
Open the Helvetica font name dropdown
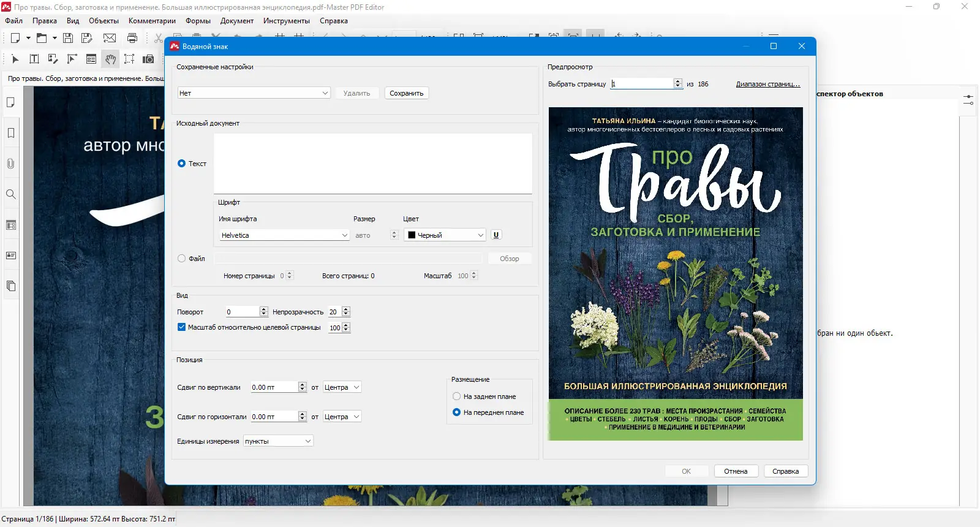click(x=285, y=235)
